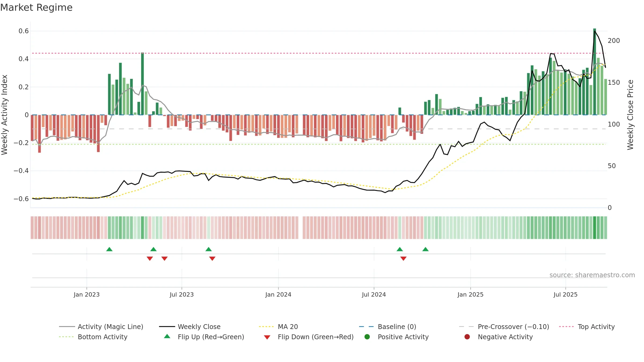Click the Jan 2024 x-axis label
644x362 pixels.
pyautogui.click(x=278, y=294)
